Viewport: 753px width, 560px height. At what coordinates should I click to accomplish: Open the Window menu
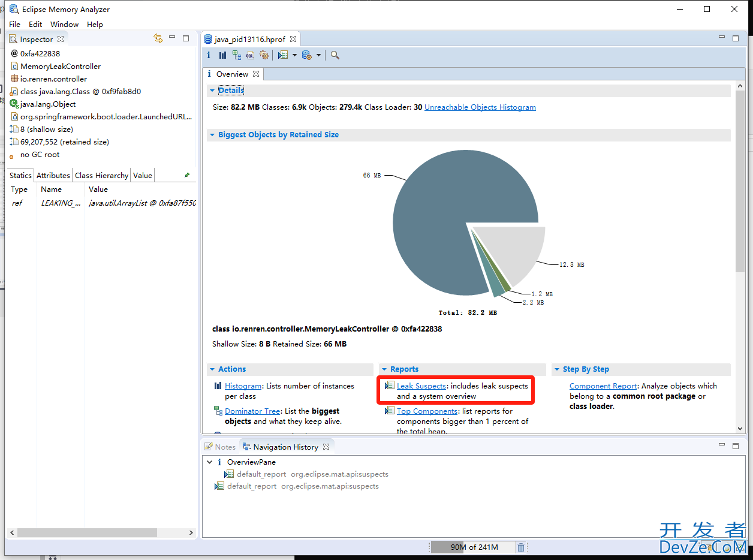click(x=64, y=24)
